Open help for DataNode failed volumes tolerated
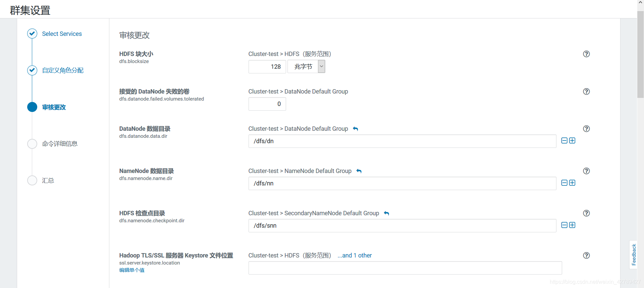 586,92
